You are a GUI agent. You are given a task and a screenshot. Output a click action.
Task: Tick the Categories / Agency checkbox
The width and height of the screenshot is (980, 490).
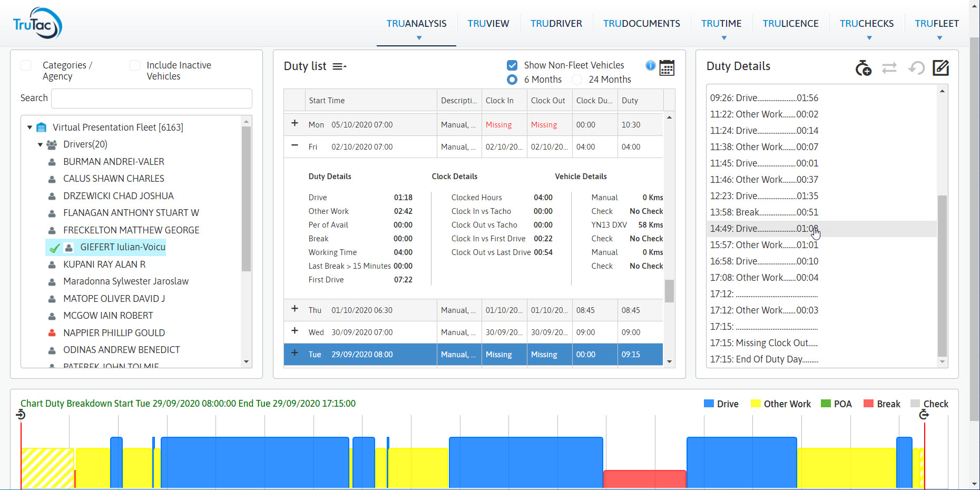(x=26, y=65)
